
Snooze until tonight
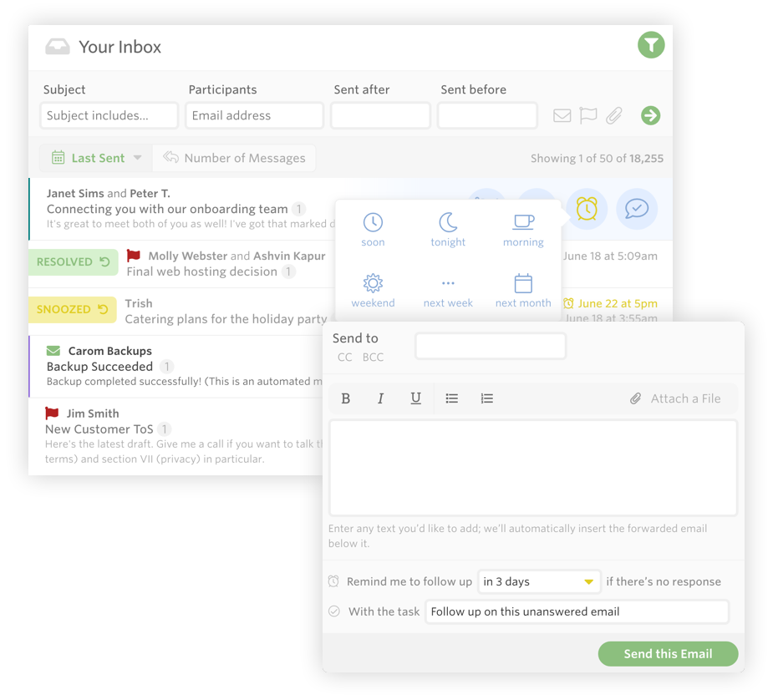(x=448, y=230)
